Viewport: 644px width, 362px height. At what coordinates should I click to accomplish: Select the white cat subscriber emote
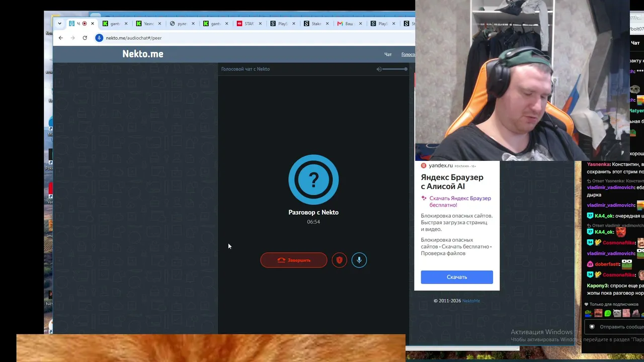coord(617,313)
